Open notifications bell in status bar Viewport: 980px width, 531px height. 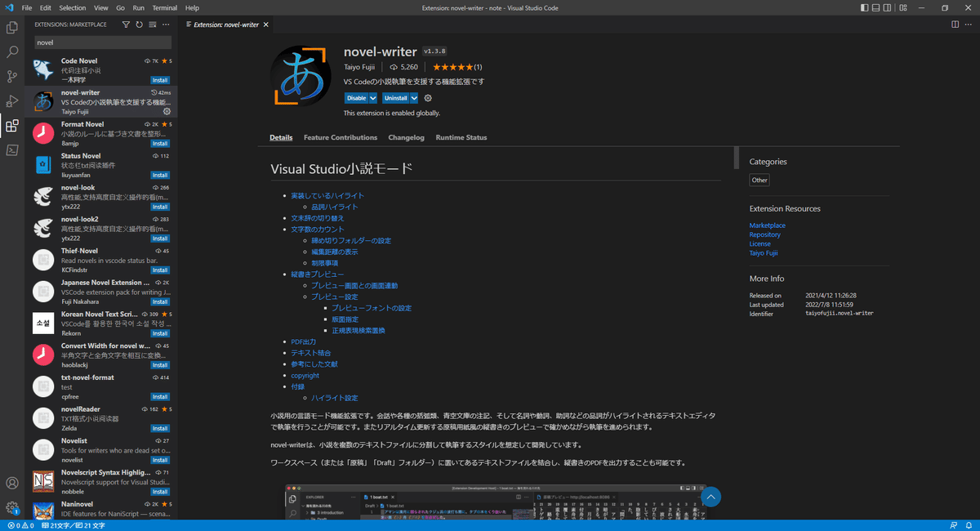(x=969, y=525)
